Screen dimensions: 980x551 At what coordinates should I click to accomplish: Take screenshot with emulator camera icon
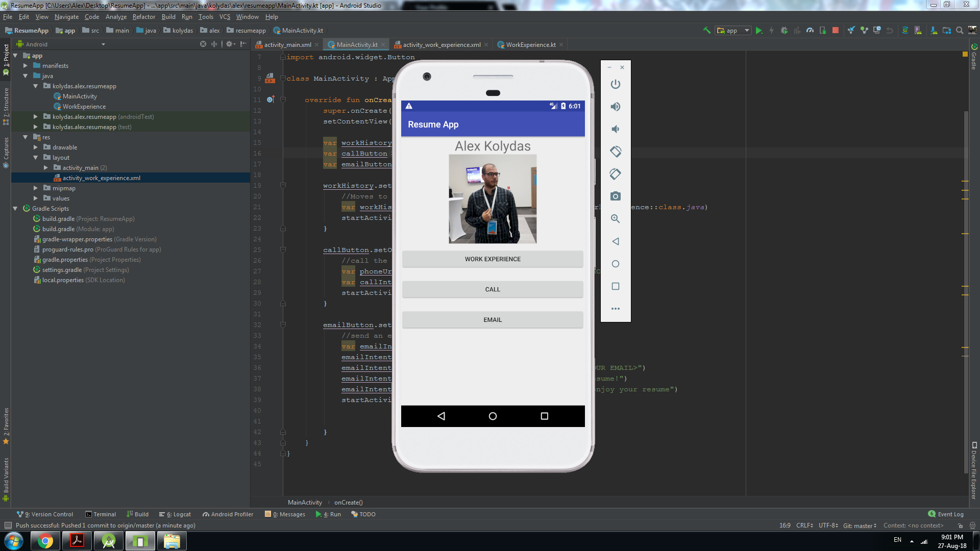616,196
